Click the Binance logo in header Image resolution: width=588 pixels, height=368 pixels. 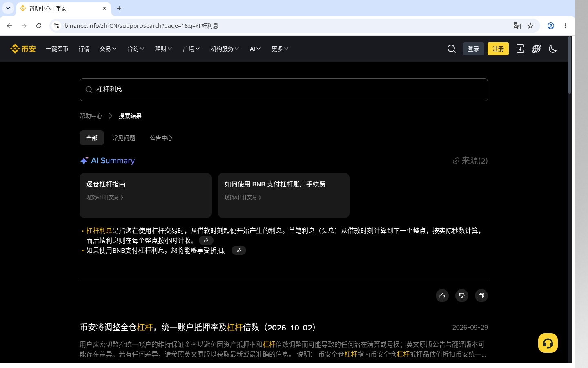(x=23, y=49)
